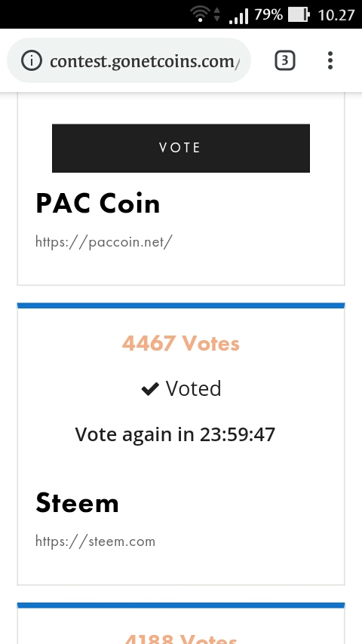
Task: Select the contest.gonetcoins.com address bar
Action: [x=129, y=61]
